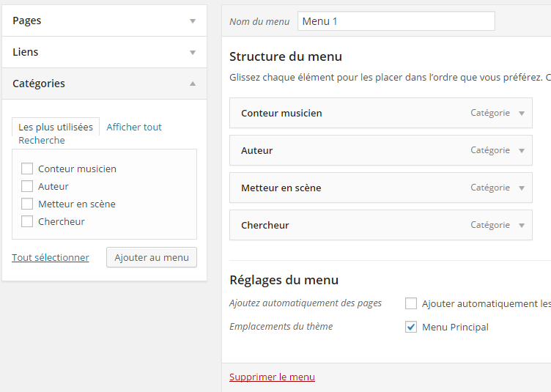Check the Conteur musicien category checkbox
The height and width of the screenshot is (392, 551).
click(27, 169)
